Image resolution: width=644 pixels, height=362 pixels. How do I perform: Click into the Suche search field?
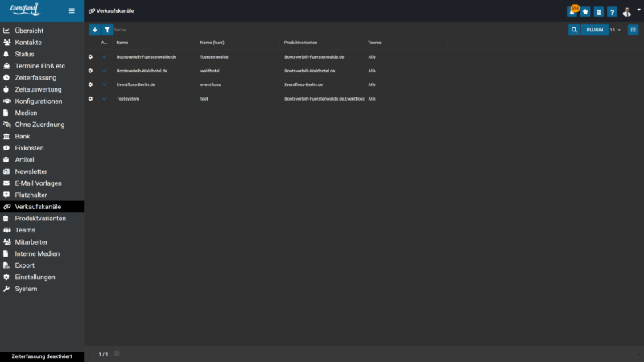click(340, 30)
